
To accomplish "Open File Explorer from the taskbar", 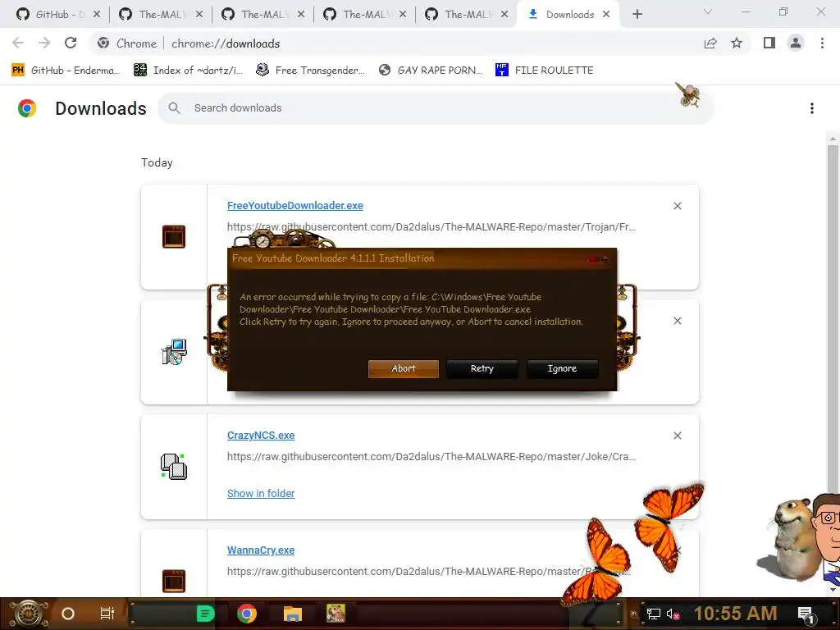I will point(293,614).
